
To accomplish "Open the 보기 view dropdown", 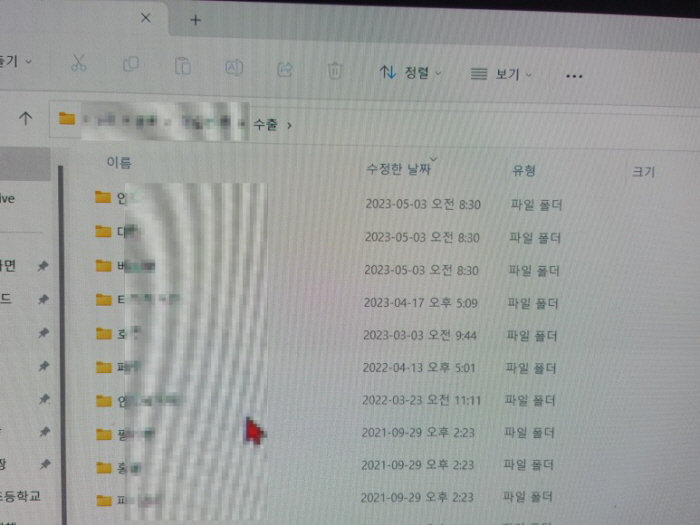I will pyautogui.click(x=502, y=74).
